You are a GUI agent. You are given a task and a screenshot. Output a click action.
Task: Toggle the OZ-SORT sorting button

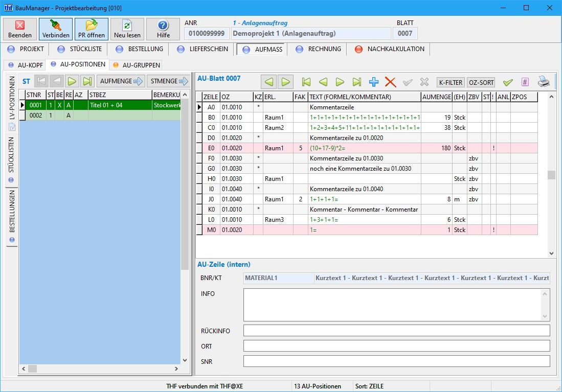481,82
